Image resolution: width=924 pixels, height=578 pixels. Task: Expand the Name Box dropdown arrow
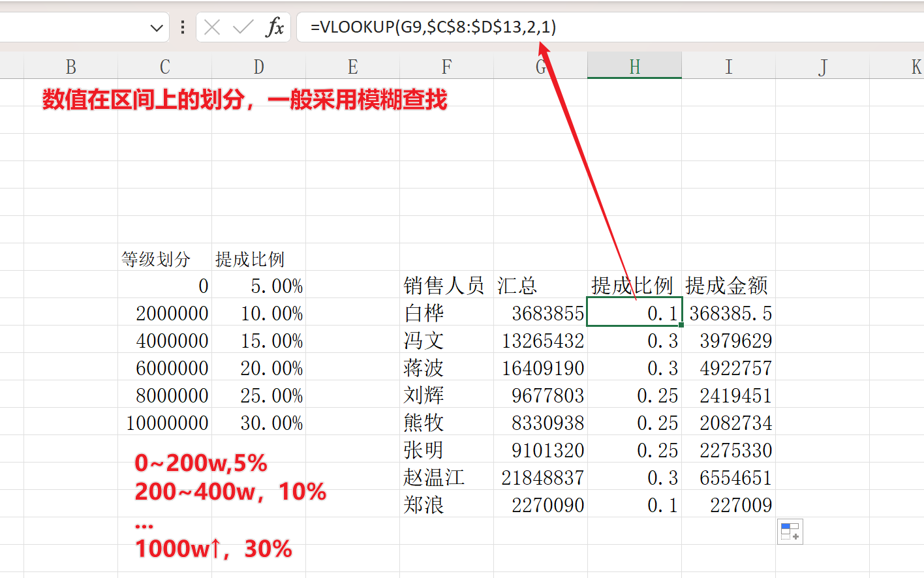pyautogui.click(x=157, y=27)
